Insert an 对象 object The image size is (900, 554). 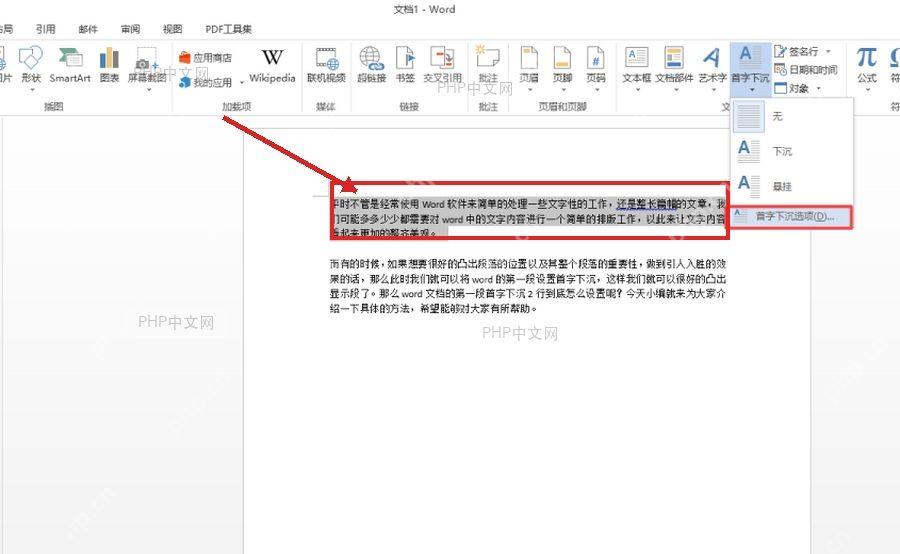(x=792, y=88)
